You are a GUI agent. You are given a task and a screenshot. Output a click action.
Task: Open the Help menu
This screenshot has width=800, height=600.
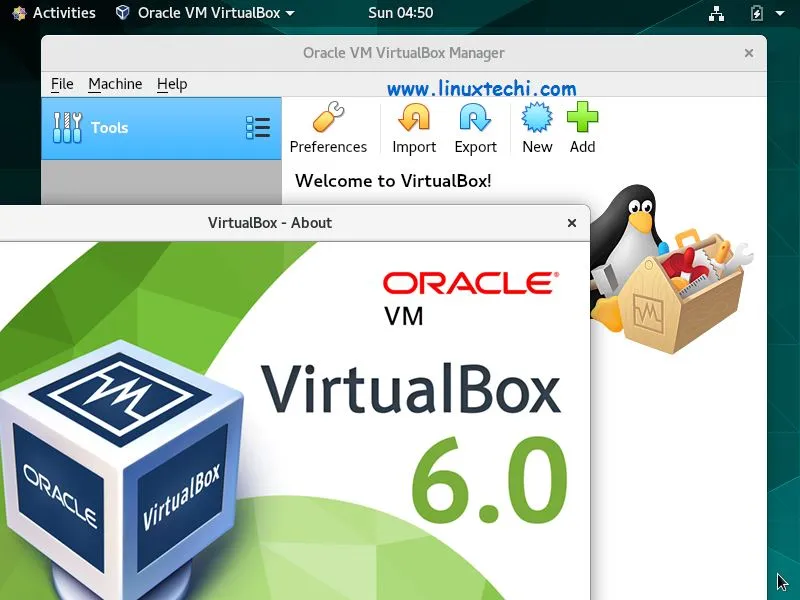point(172,84)
